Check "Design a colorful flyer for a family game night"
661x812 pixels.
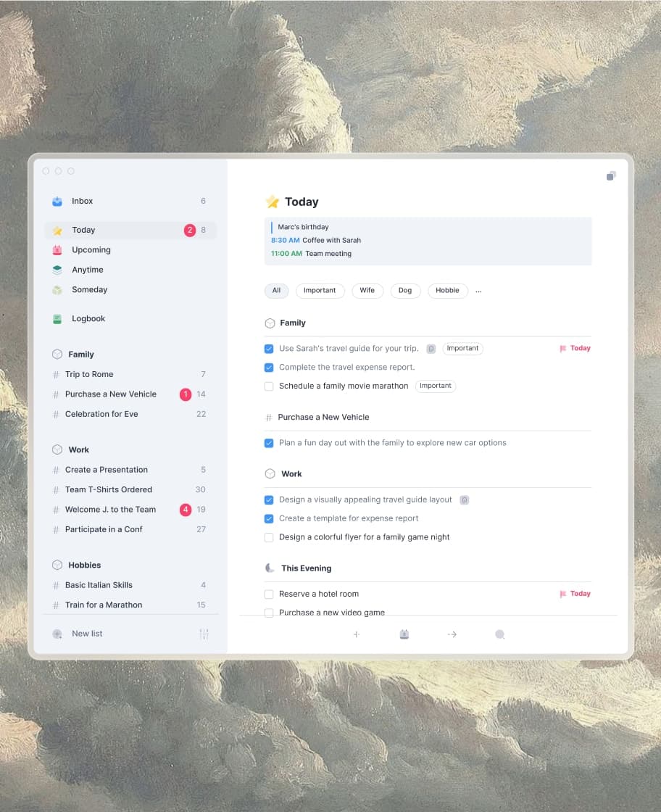[269, 537]
